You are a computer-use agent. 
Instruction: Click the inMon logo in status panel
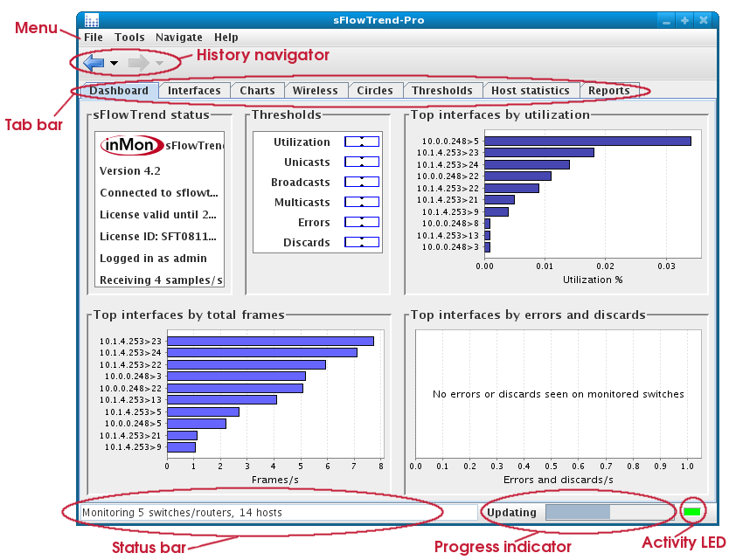(x=132, y=145)
